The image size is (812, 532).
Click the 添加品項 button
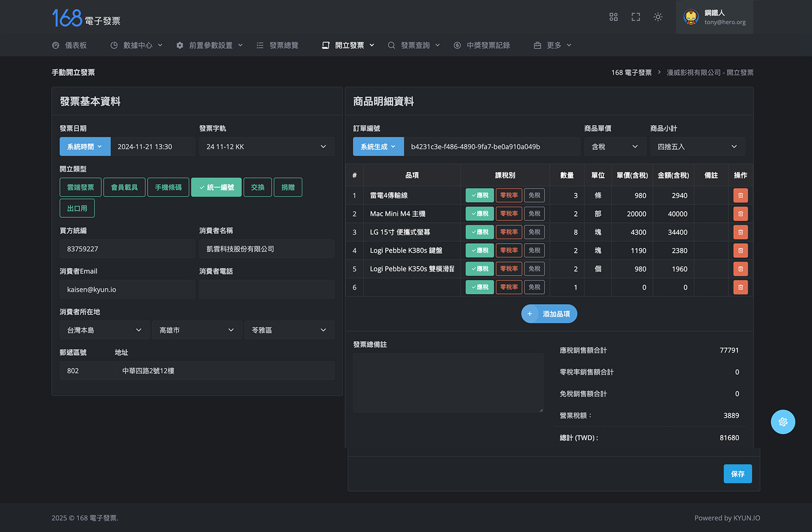(x=549, y=314)
